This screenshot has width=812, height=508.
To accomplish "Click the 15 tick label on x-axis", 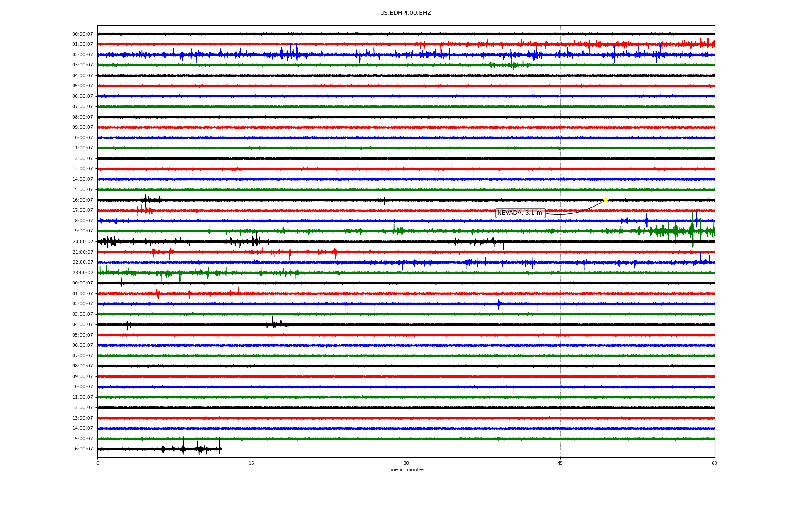I will 252,463.
